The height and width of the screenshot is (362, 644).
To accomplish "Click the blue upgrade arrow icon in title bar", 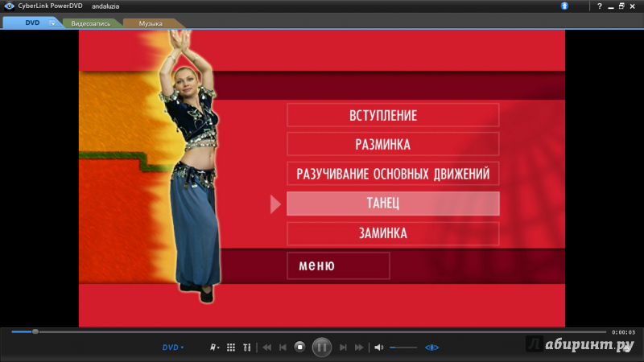I will (565, 6).
